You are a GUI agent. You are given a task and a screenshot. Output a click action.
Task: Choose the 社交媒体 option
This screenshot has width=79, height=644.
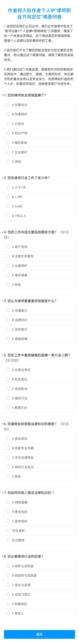point(8,540)
